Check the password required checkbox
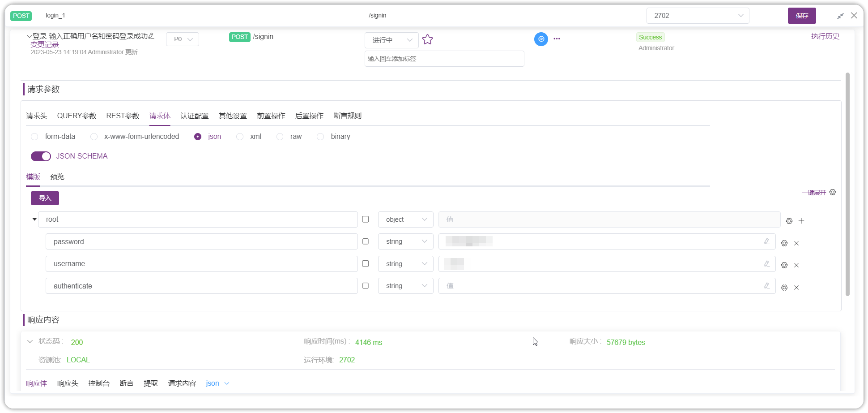Image resolution: width=868 pixels, height=413 pixels. (x=366, y=241)
